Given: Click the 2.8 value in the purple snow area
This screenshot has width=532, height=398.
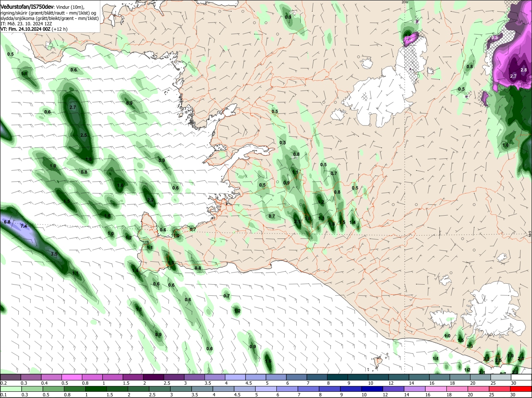Looking at the screenshot, I should click(524, 70).
